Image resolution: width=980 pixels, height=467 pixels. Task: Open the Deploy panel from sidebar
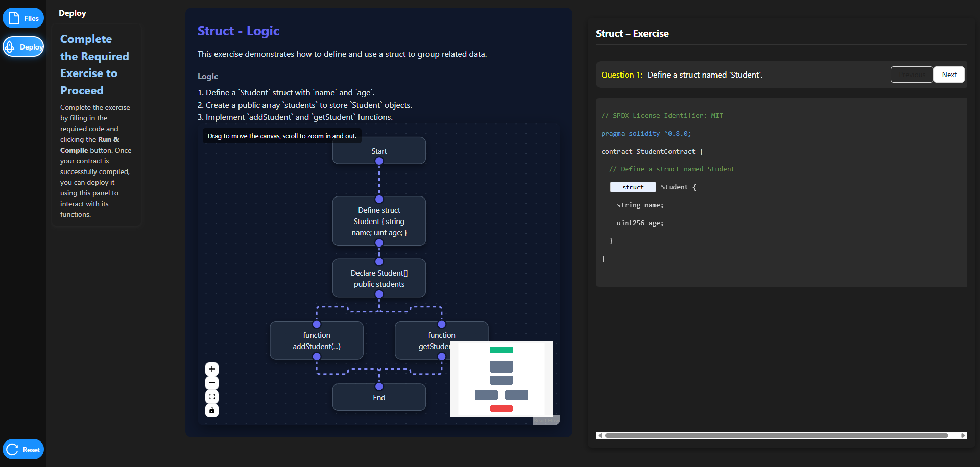click(23, 47)
